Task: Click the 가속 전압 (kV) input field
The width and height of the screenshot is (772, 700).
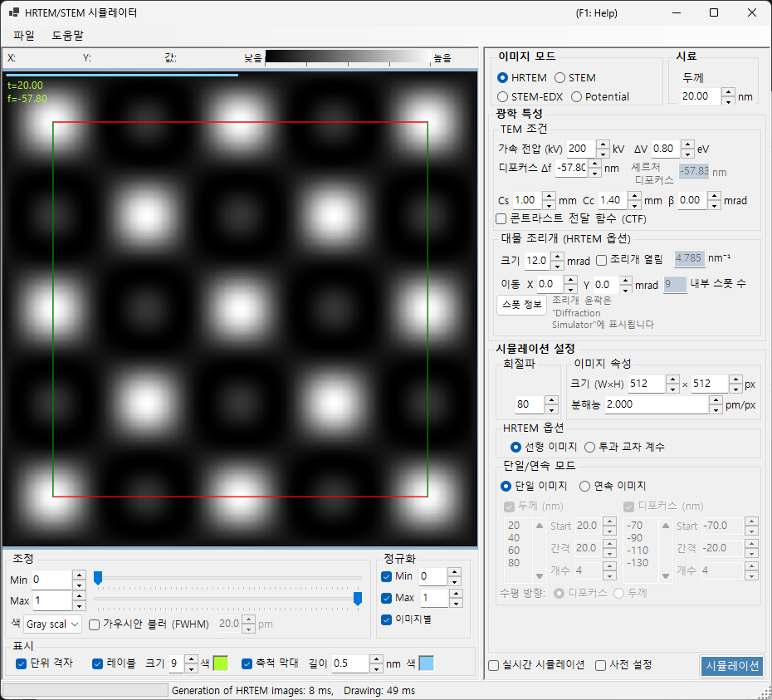Action: pyautogui.click(x=581, y=149)
